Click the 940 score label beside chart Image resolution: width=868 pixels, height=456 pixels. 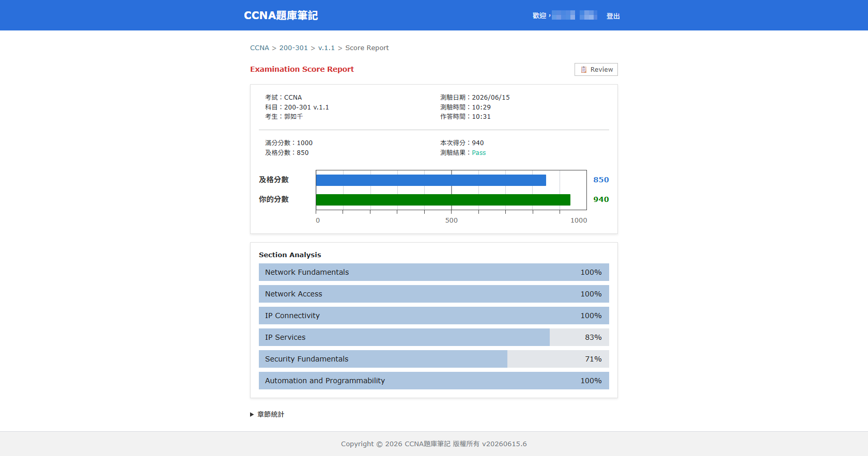tap(601, 199)
